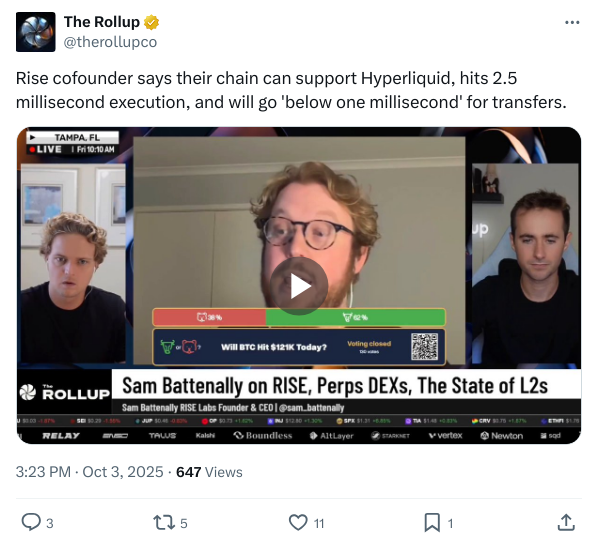This screenshot has height=546, width=598.
Task: Click the Rollup logo in video banner
Action: click(x=64, y=393)
